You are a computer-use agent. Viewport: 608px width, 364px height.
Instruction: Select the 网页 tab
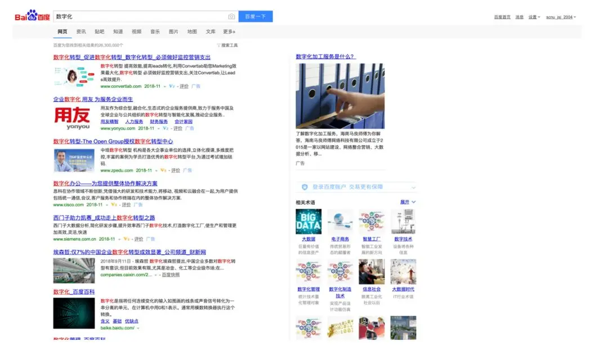tap(62, 32)
